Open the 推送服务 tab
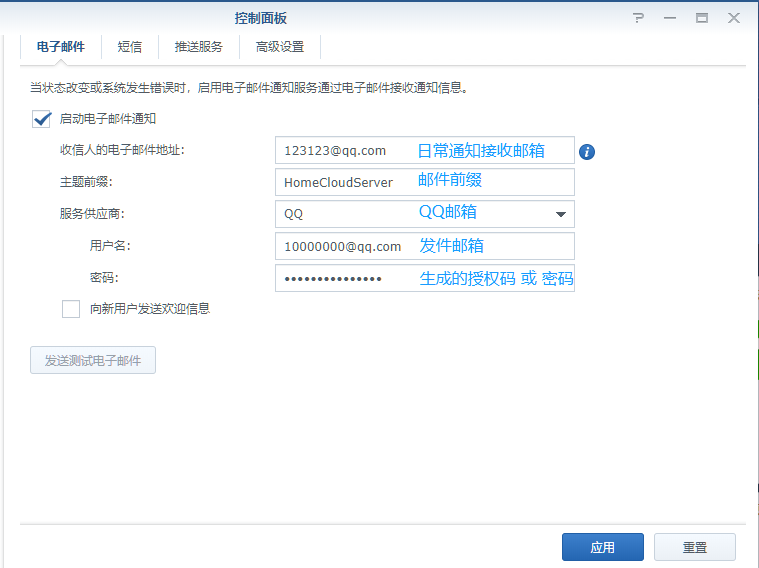759x568 pixels. [x=198, y=47]
